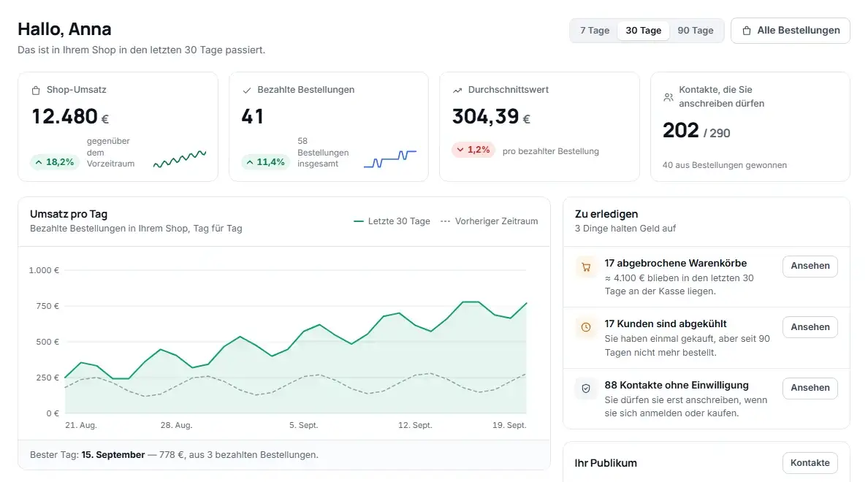Click the 28. Aug. date label
This screenshot has width=868, height=482.
pyautogui.click(x=177, y=425)
